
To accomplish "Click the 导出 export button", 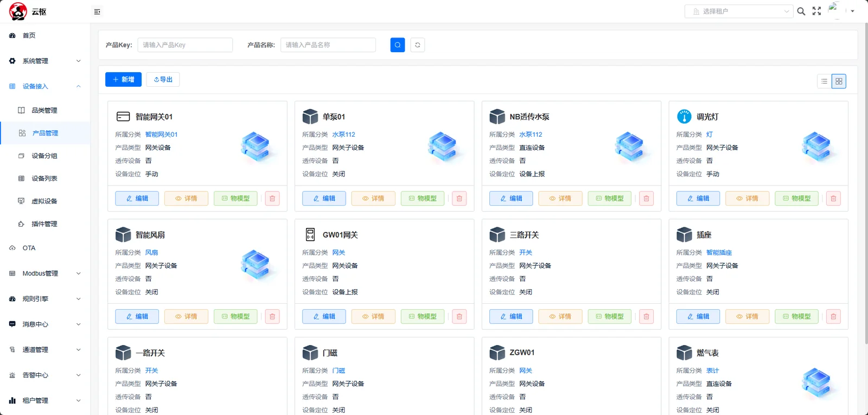I will click(x=163, y=80).
